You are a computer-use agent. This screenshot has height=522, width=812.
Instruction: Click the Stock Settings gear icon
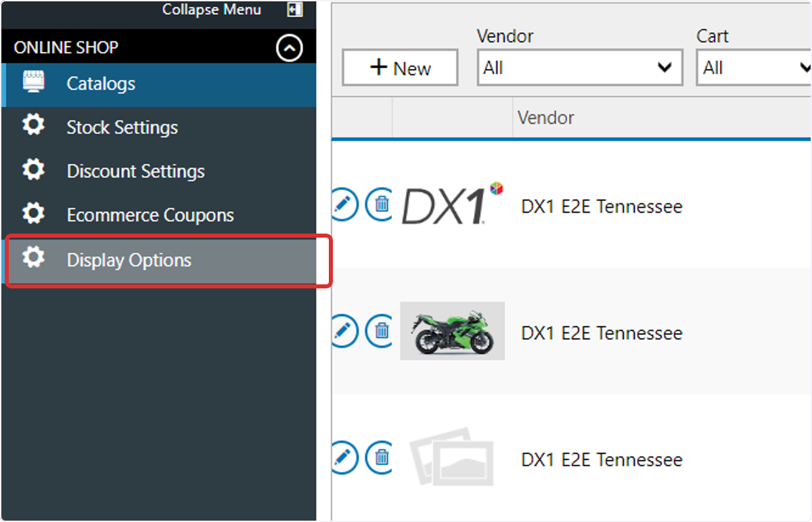pos(33,126)
